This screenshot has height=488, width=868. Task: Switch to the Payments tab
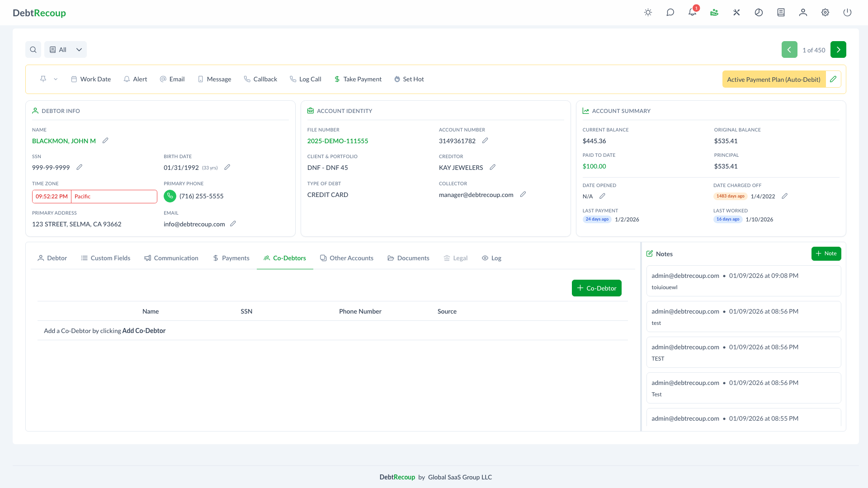[x=231, y=258]
